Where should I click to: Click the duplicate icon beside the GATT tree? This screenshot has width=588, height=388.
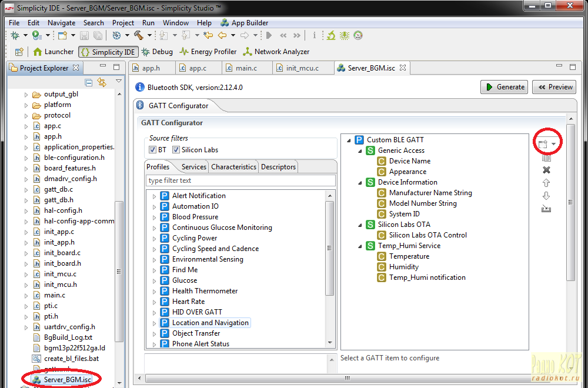point(546,159)
